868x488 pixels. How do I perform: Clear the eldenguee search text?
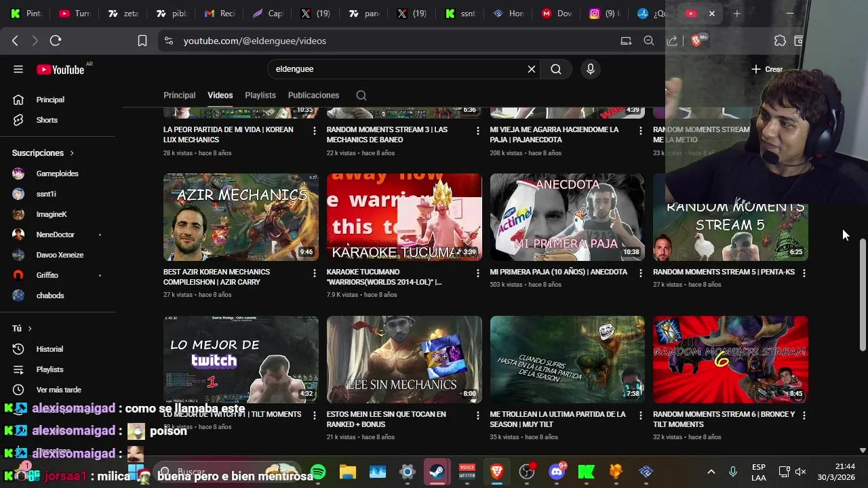coord(532,69)
